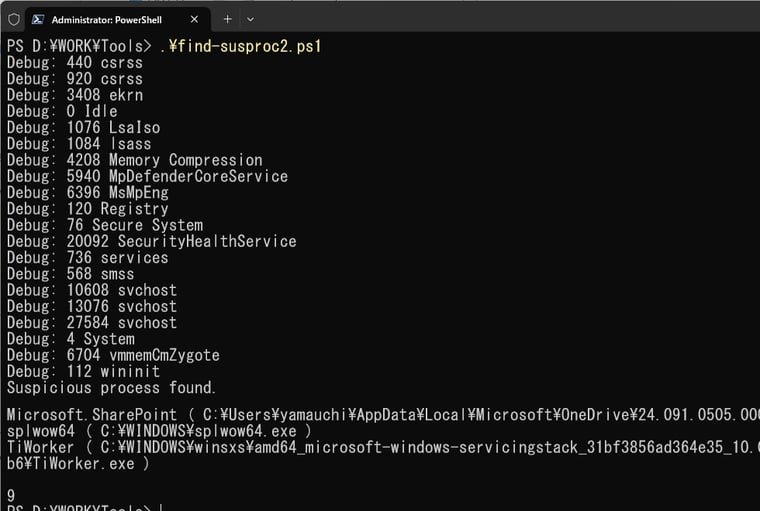The image size is (760, 511).
Task: Click the Memory Compression debug line
Action: 135,160
